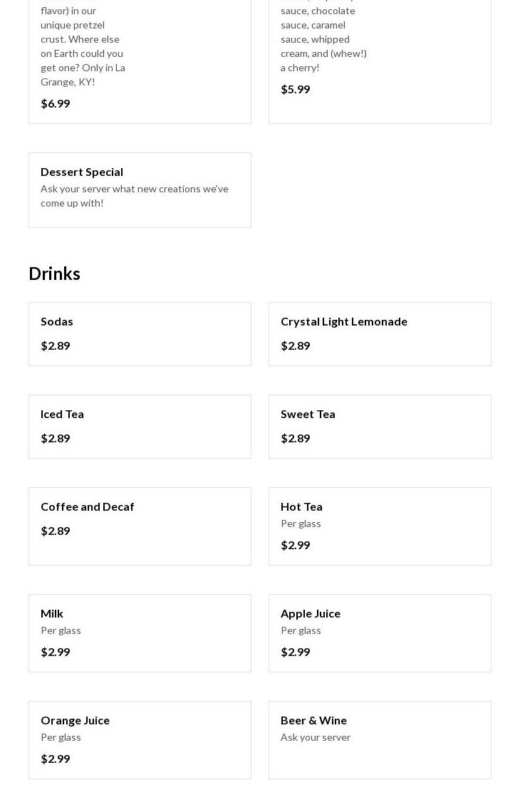Choose the Orange Juice title
This screenshot has height=812, width=520.
pos(76,720)
